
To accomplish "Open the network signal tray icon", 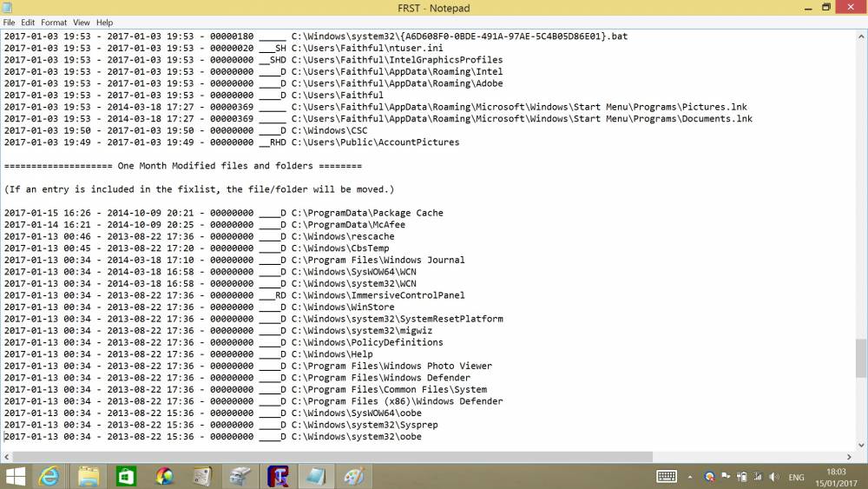I will (x=758, y=477).
